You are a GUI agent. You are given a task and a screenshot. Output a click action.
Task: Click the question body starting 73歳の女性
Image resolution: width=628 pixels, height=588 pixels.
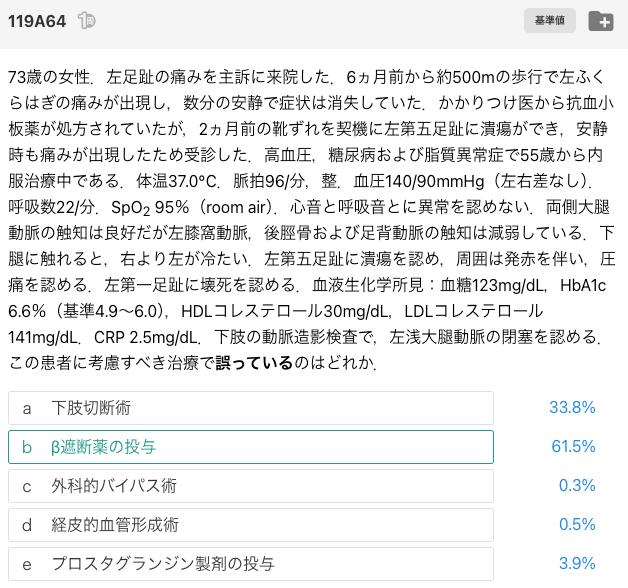(312, 219)
